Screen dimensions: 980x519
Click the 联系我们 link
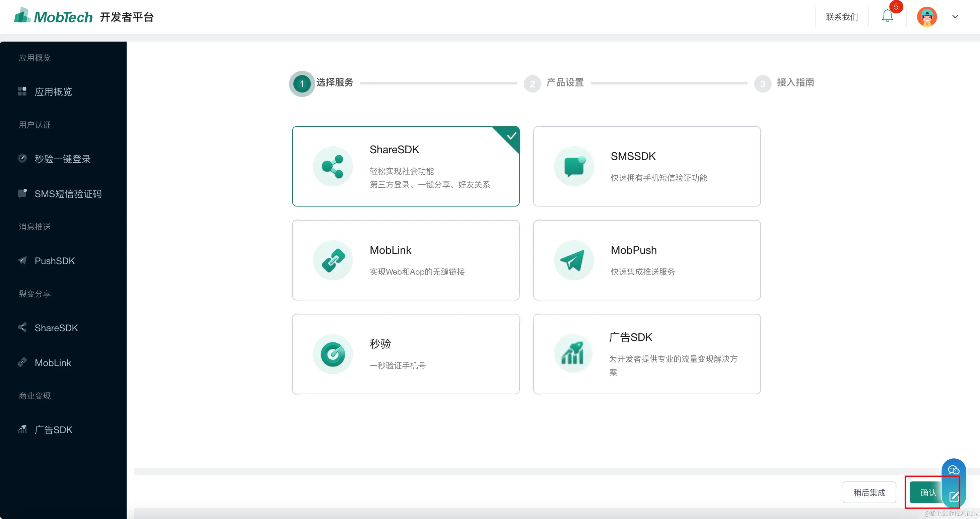(842, 17)
